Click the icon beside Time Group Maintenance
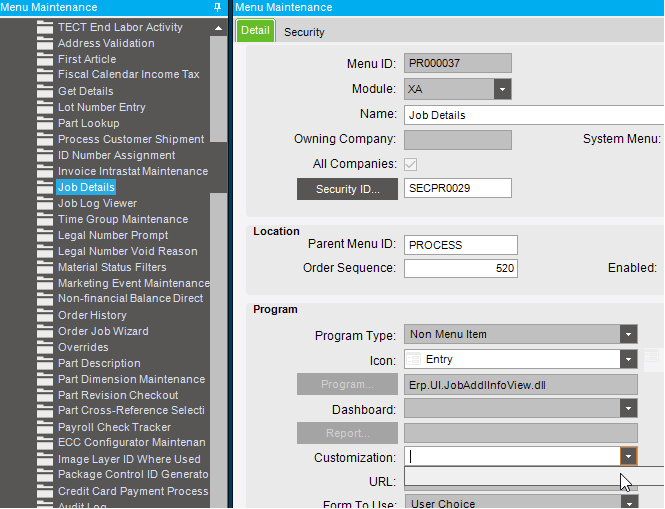Image resolution: width=665 pixels, height=509 pixels. [x=45, y=220]
